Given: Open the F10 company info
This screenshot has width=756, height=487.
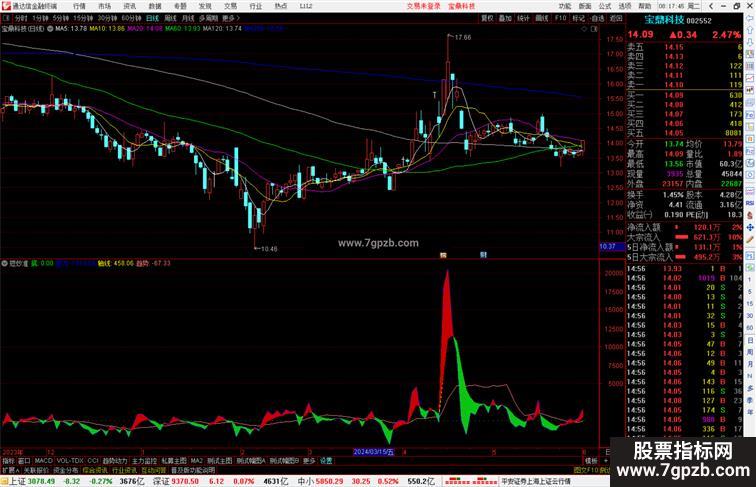Looking at the screenshot, I should [560, 18].
